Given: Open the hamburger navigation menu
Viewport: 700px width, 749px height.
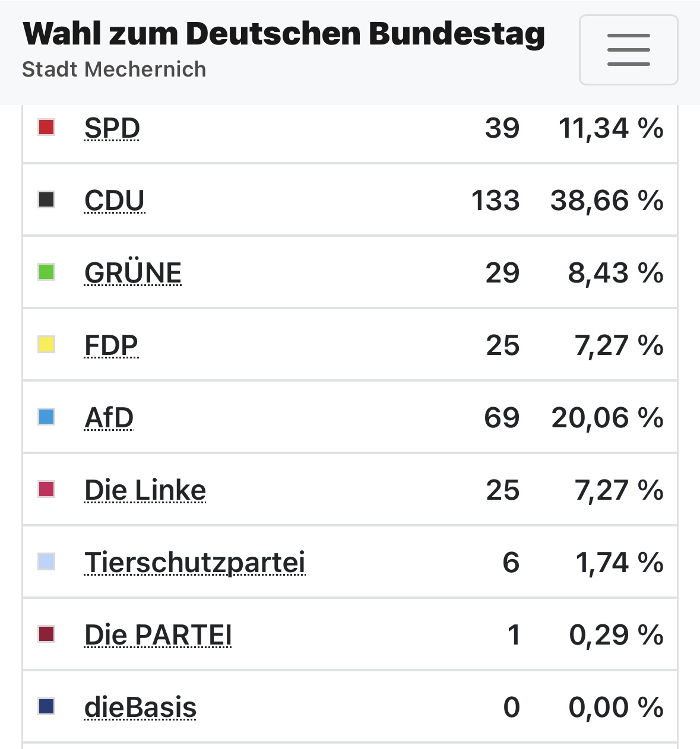Looking at the screenshot, I should [628, 50].
